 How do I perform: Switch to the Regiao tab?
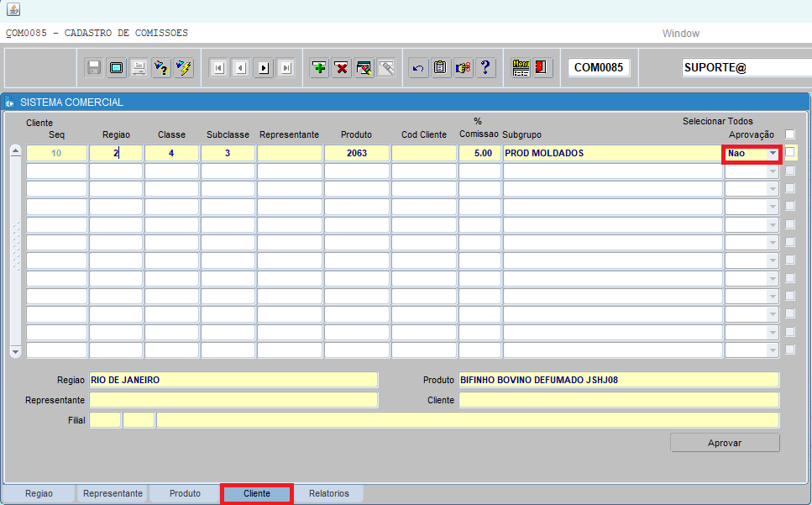pos(39,493)
